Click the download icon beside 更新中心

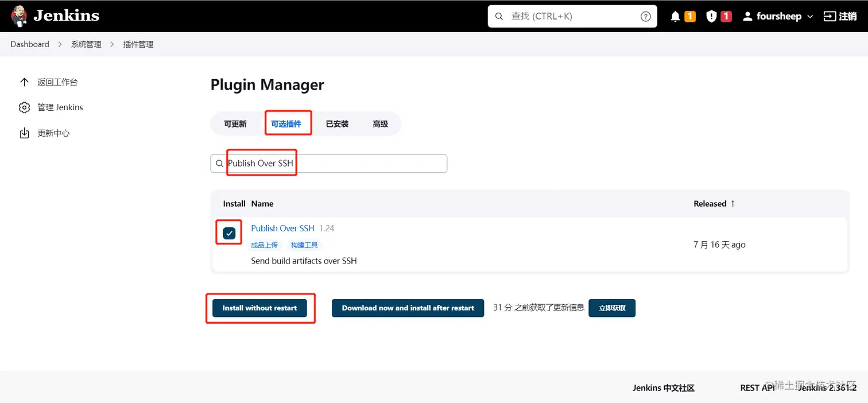click(24, 133)
